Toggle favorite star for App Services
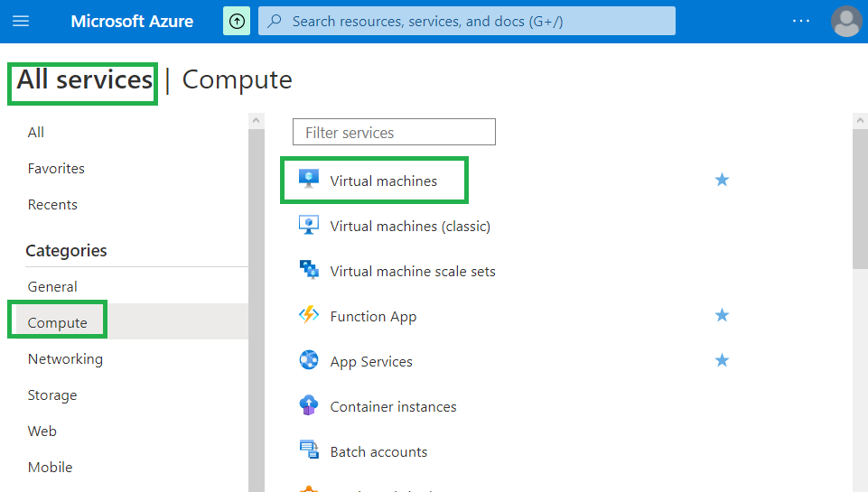Viewport: 868px width, 492px height. pos(722,361)
